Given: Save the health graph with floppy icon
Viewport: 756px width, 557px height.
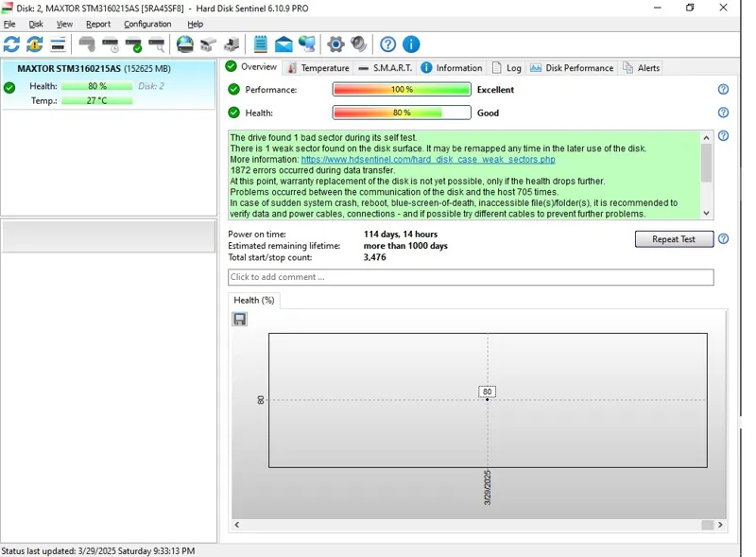Looking at the screenshot, I should [240, 320].
